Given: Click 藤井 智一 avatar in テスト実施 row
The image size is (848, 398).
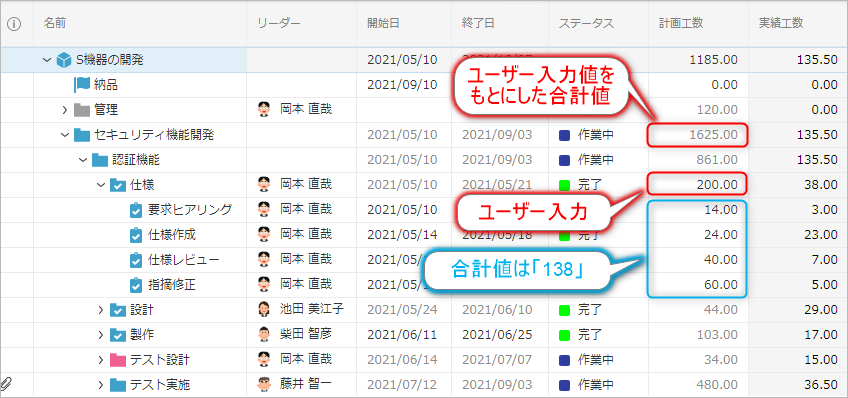Looking at the screenshot, I should (263, 384).
